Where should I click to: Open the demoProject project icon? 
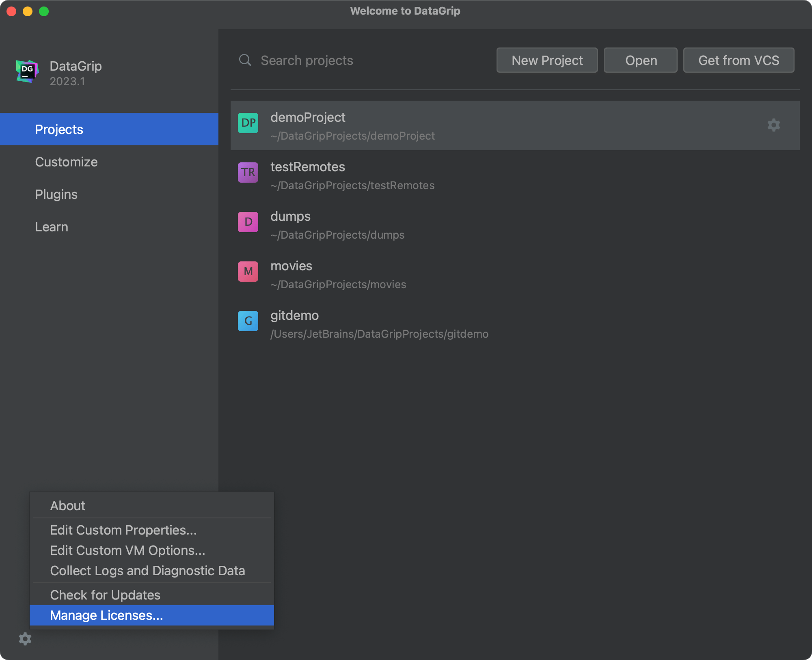coord(248,123)
